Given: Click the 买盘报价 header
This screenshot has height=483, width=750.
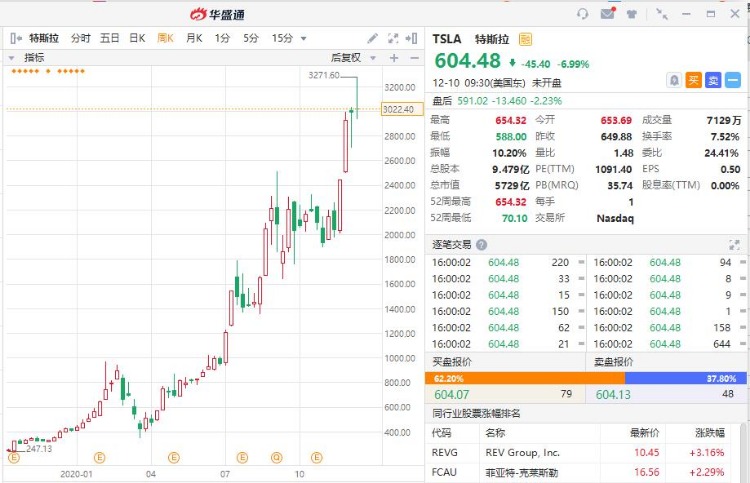Looking at the screenshot, I should tap(452, 362).
